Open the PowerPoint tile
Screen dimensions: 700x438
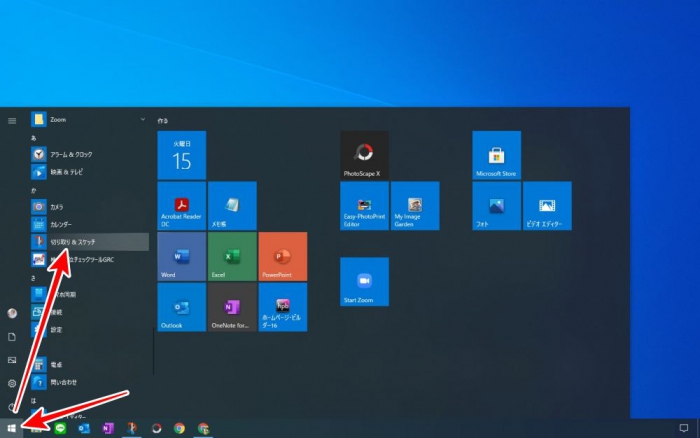coord(283,256)
